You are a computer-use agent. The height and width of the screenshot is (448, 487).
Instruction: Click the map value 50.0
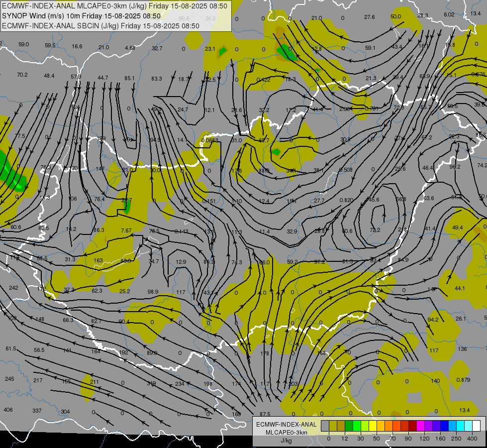pyautogui.click(x=395, y=16)
